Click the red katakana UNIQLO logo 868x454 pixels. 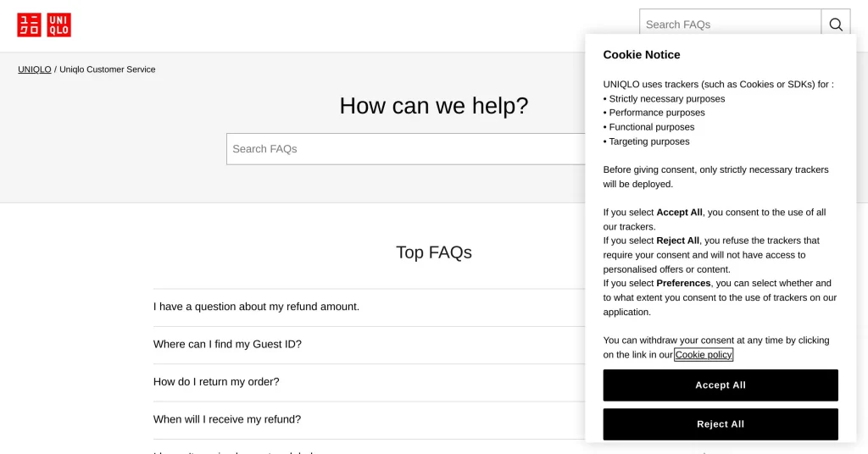[29, 25]
